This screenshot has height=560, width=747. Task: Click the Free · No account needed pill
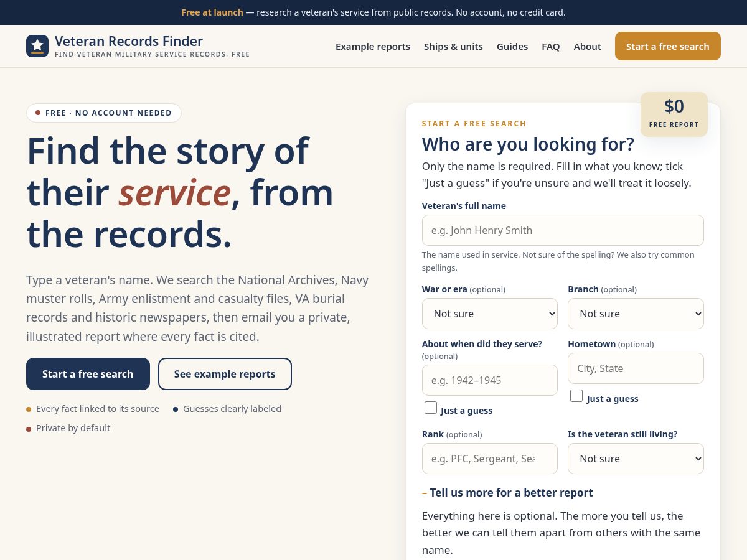click(x=104, y=113)
